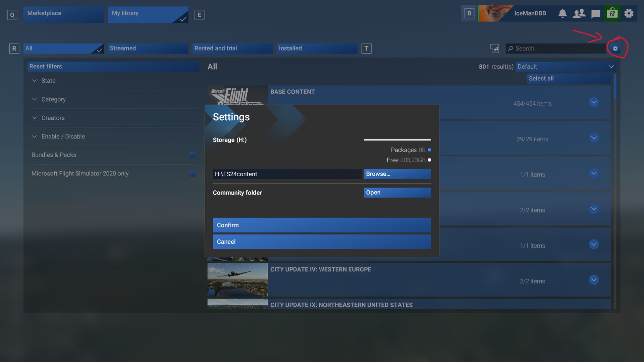Select the Rented and trial tab
This screenshot has width=644, height=362.
[x=232, y=49]
